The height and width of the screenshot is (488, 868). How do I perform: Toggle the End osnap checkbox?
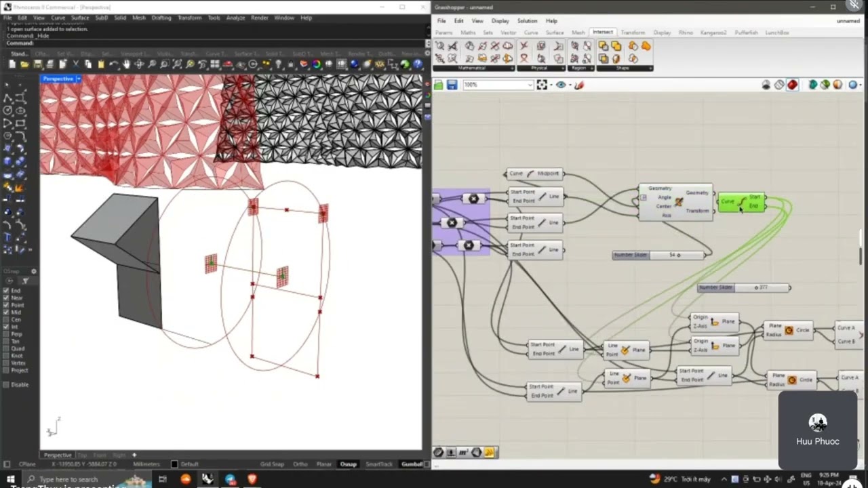click(6, 291)
